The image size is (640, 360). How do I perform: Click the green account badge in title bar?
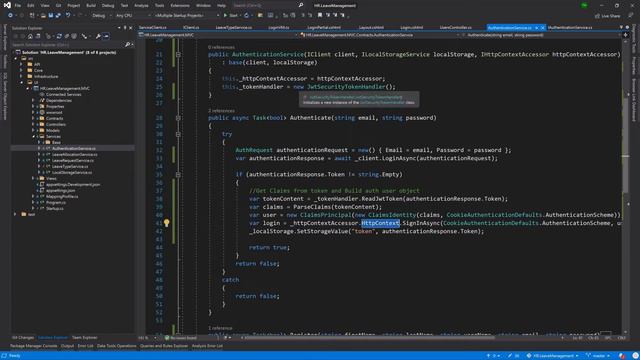tap(584, 5)
